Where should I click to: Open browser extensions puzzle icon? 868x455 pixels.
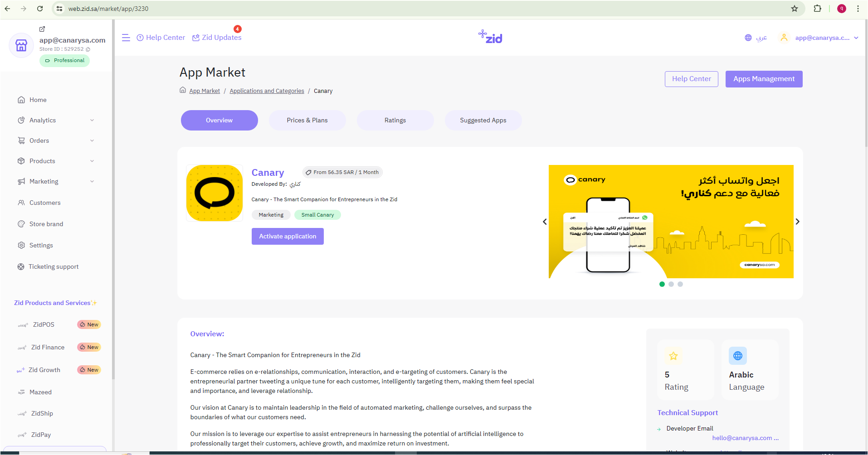point(817,9)
